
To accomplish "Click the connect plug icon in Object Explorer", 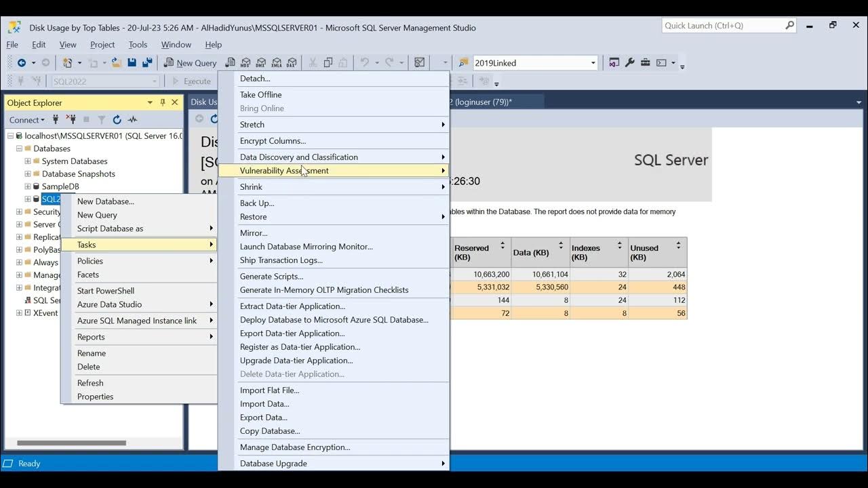I will click(x=56, y=120).
